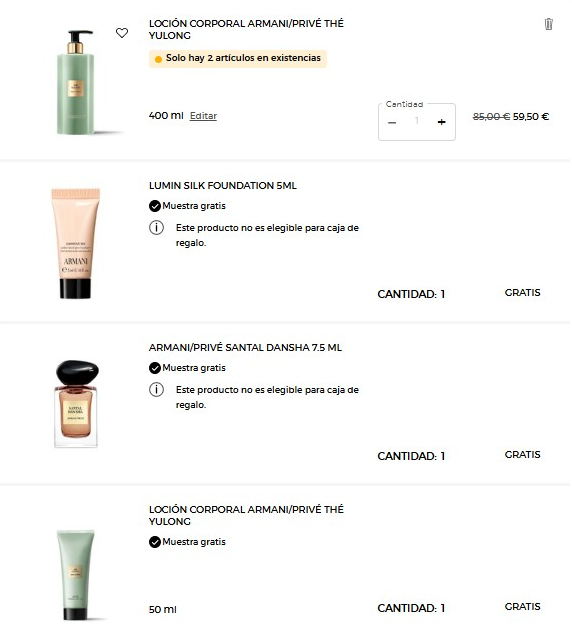Click checkmark icon for Santal Dansha free sample
The width and height of the screenshot is (572, 637).
pos(155,368)
